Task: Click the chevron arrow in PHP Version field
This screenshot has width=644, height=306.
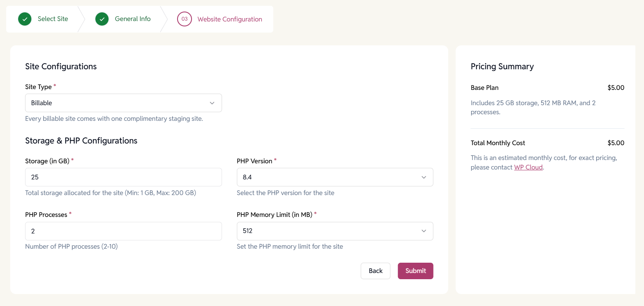Action: click(424, 177)
